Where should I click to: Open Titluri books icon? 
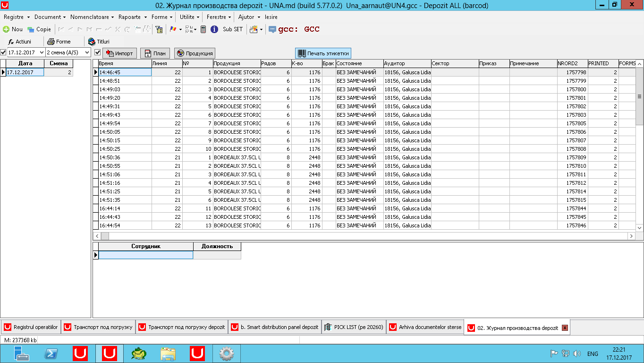click(92, 42)
